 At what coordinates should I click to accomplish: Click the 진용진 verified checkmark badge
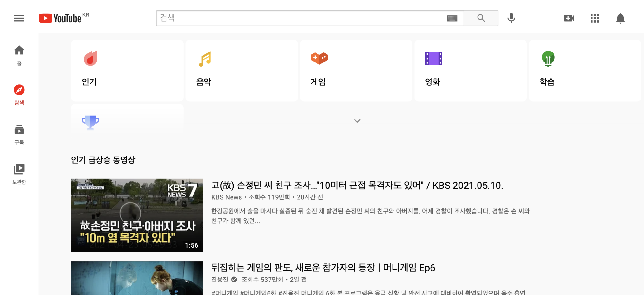pos(234,280)
